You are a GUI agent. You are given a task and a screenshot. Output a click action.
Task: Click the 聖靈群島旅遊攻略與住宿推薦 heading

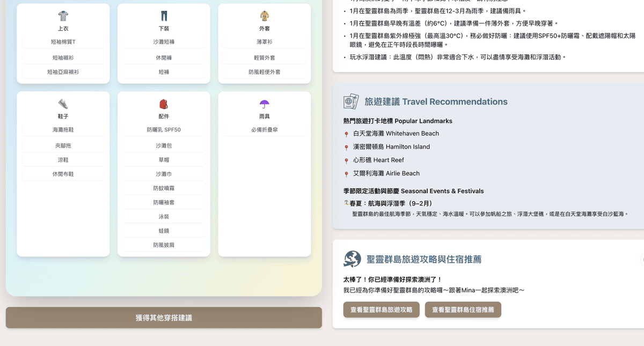pyautogui.click(x=424, y=259)
